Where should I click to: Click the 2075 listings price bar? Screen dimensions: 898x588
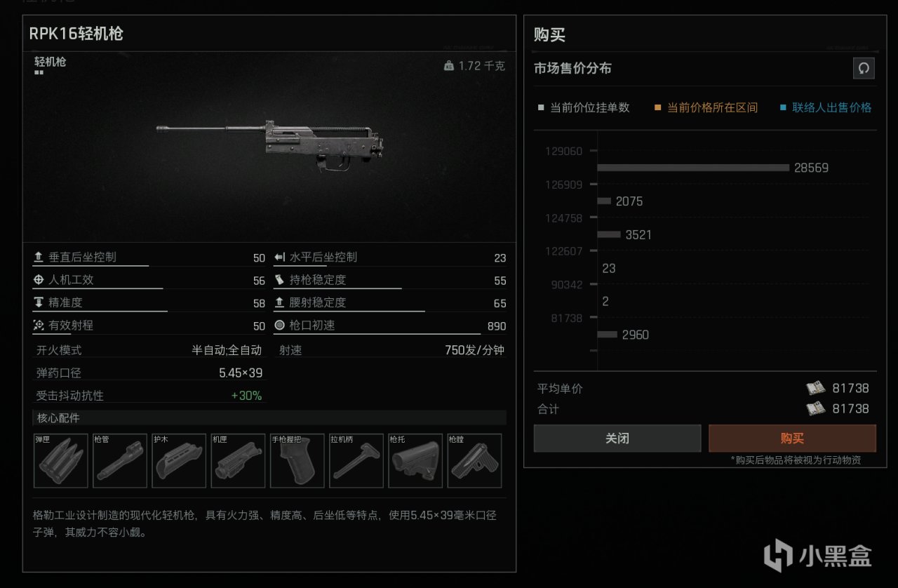[x=603, y=201]
